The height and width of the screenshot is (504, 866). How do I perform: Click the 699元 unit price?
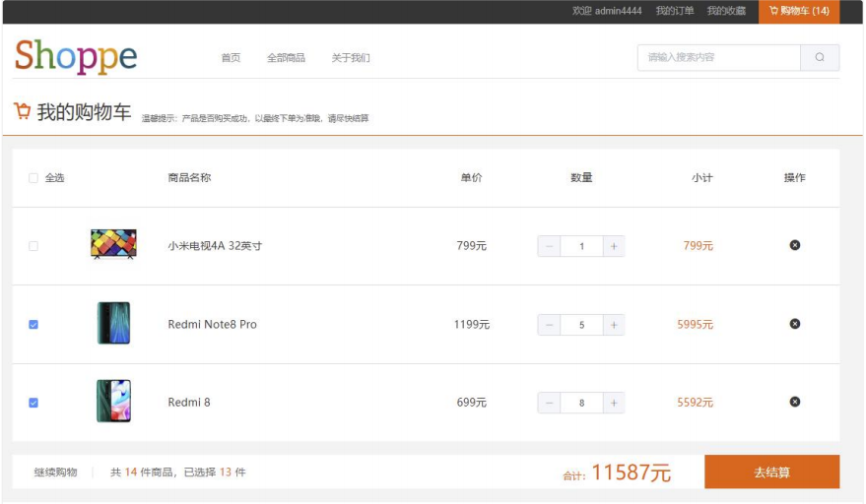click(x=472, y=403)
